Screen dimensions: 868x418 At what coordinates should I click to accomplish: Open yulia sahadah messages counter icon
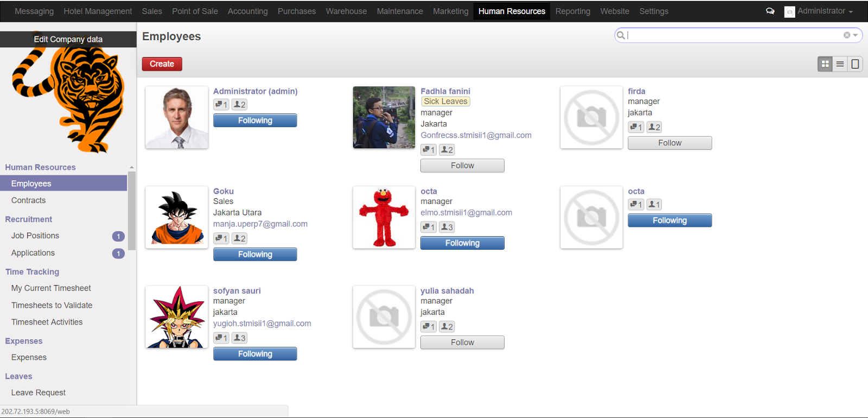[429, 326]
